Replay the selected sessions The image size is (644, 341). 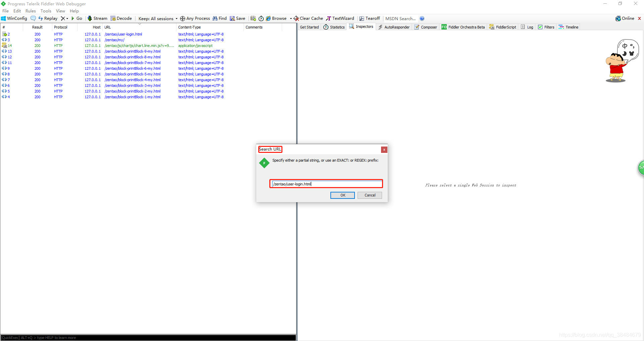[48, 18]
